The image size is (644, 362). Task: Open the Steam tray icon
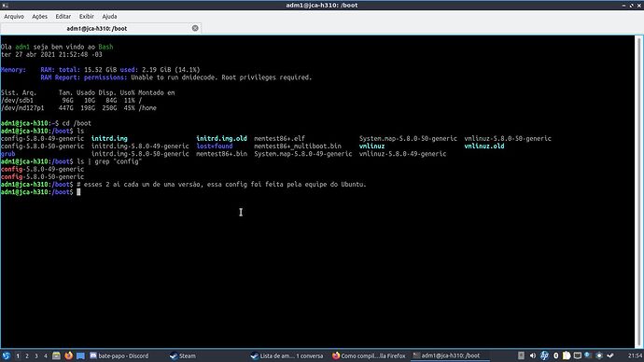tap(610, 355)
